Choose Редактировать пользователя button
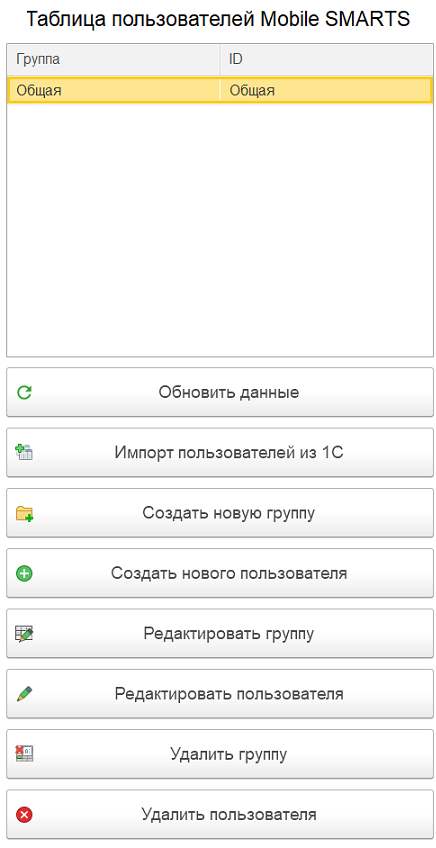The height and width of the screenshot is (848, 436). point(220,694)
